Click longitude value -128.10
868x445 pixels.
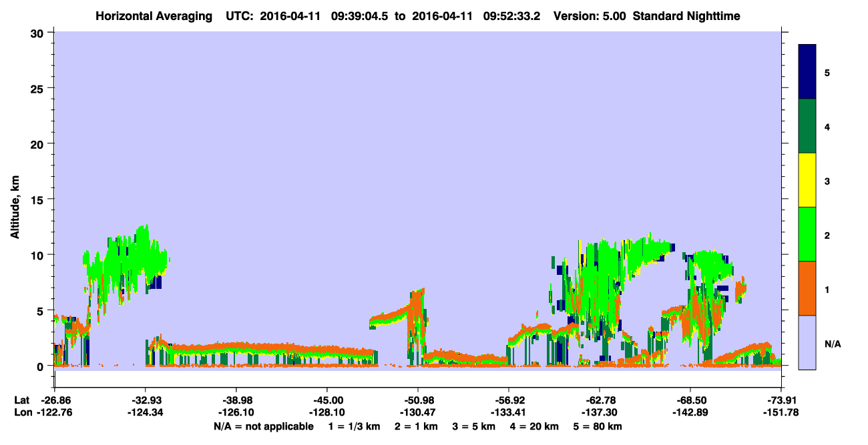pyautogui.click(x=327, y=412)
